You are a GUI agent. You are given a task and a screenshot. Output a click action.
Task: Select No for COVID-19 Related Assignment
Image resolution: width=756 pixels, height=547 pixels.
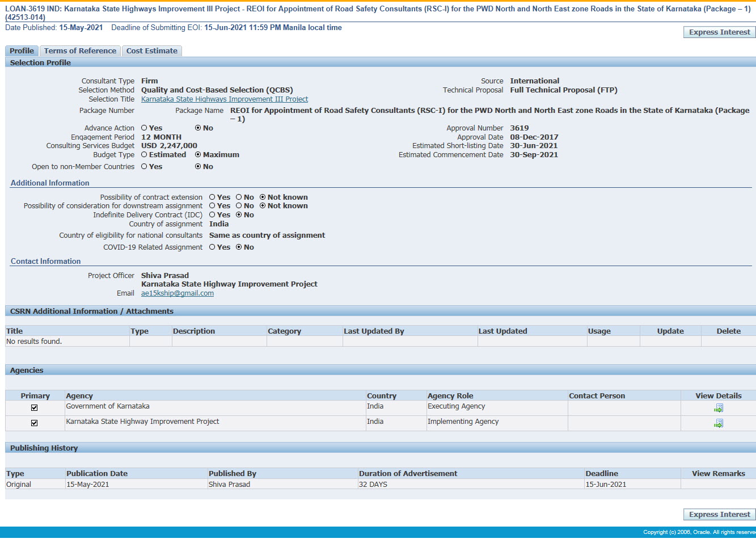click(x=239, y=247)
